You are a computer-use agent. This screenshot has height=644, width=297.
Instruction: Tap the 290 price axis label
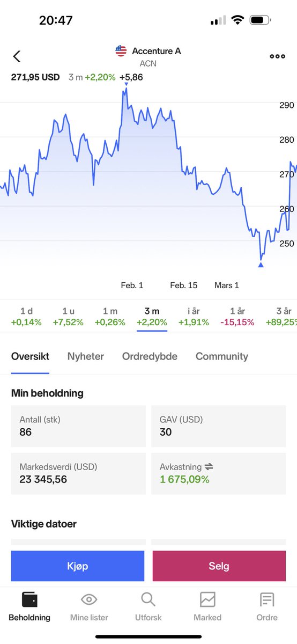pos(287,105)
